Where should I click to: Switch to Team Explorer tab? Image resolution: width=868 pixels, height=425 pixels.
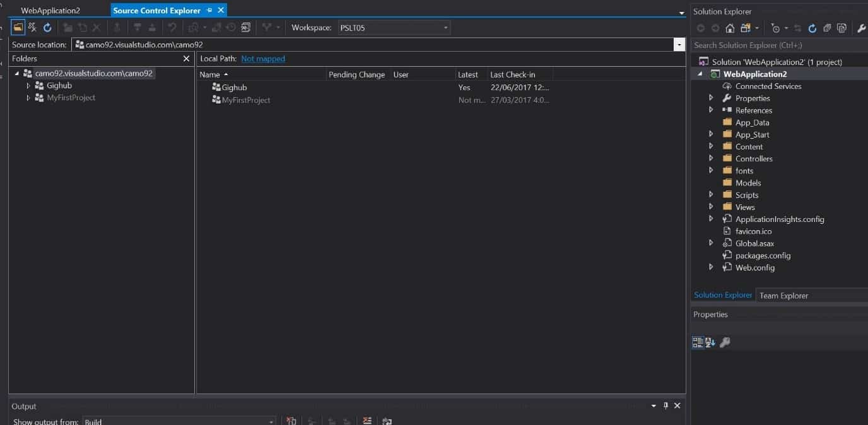(783, 296)
